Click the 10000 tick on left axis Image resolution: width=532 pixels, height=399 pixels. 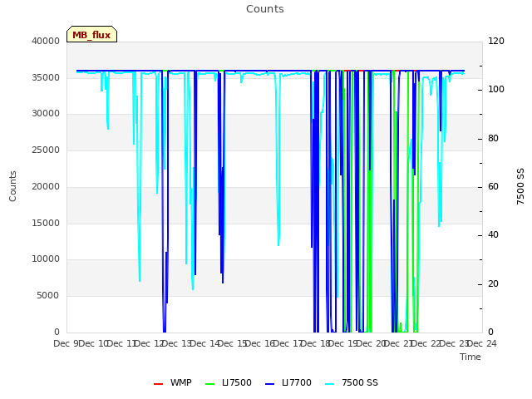pyautogui.click(x=46, y=259)
